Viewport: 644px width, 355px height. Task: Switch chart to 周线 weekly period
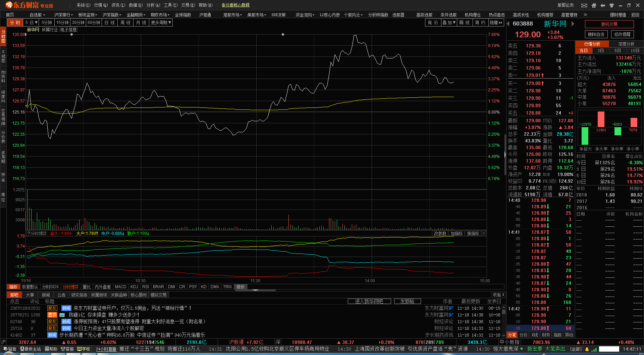pyautogui.click(x=125, y=23)
